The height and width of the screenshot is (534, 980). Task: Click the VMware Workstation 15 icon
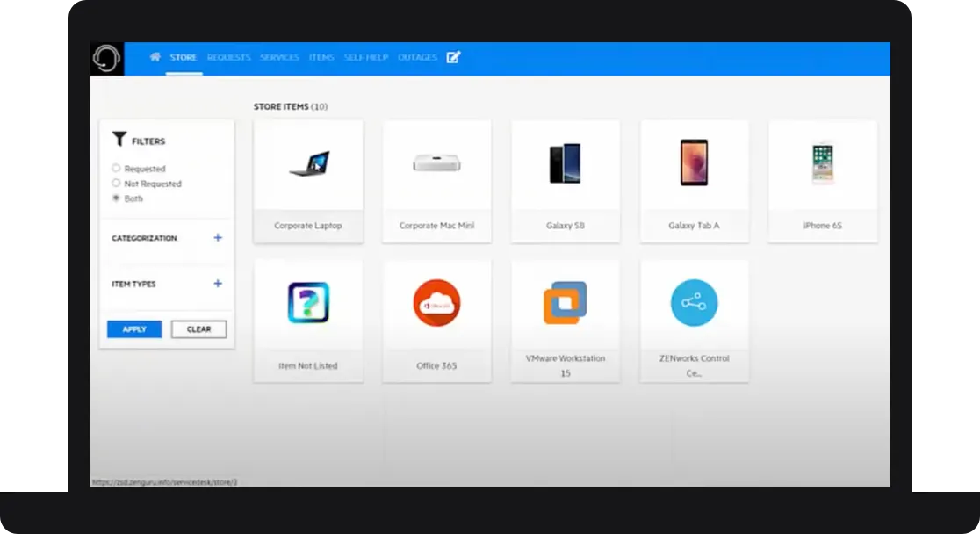(x=565, y=303)
